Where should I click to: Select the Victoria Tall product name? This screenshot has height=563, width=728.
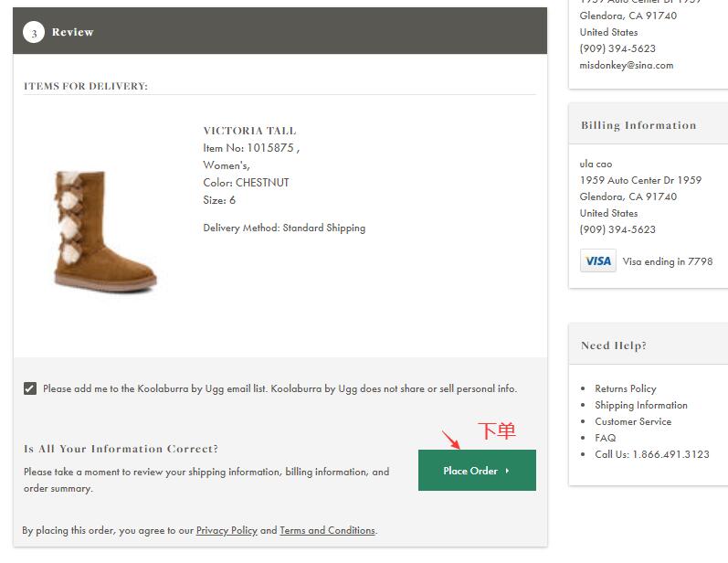pos(249,131)
